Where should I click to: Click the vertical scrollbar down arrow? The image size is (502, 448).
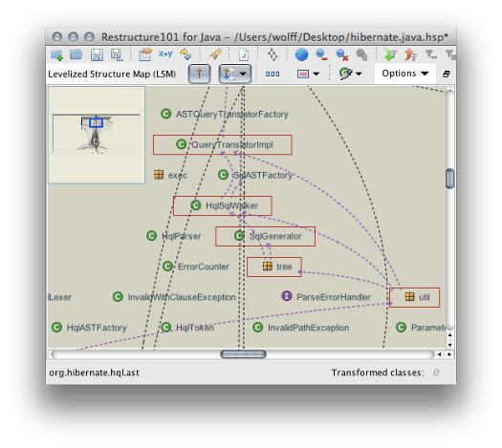pos(449,345)
